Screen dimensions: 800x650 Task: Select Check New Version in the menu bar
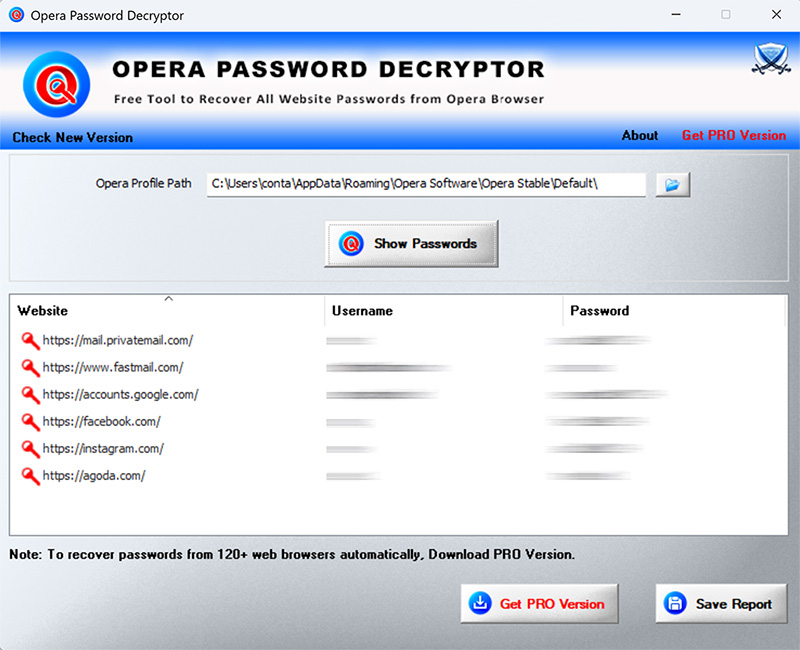(x=71, y=138)
